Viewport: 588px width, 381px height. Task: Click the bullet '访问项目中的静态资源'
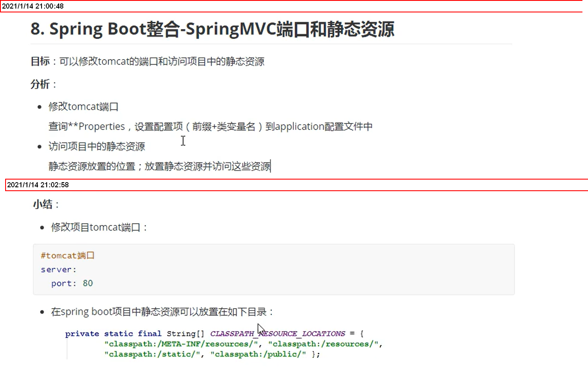[x=97, y=147]
